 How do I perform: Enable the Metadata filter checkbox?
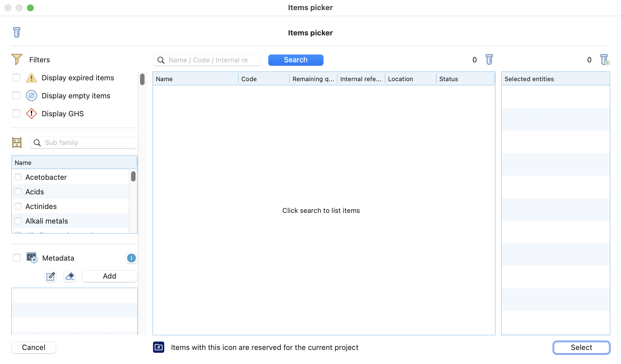[17, 258]
